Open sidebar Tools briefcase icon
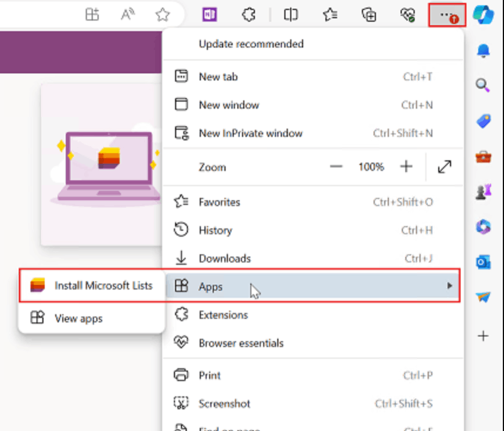Image resolution: width=504 pixels, height=431 pixels. (x=483, y=157)
